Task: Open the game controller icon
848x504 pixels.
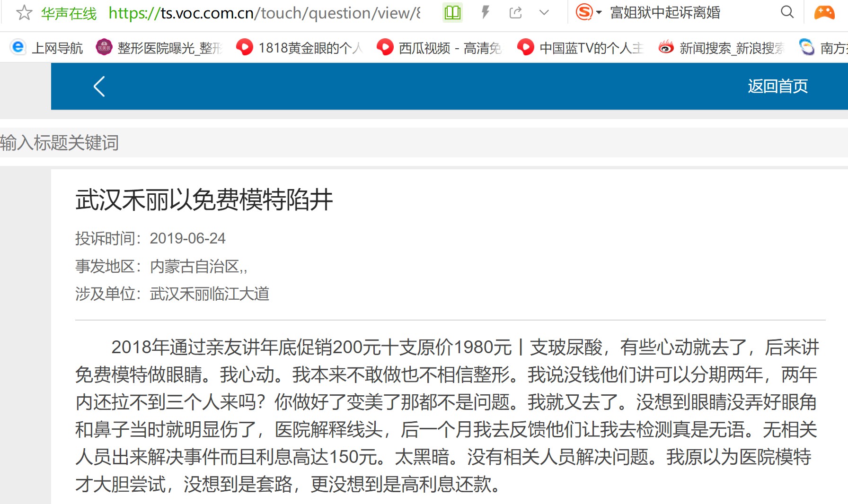Action: point(824,12)
